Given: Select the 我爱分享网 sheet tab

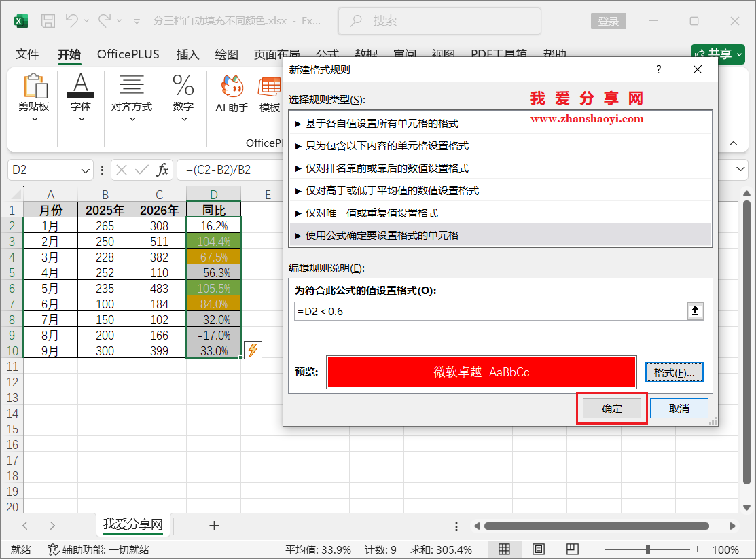Looking at the screenshot, I should [133, 525].
